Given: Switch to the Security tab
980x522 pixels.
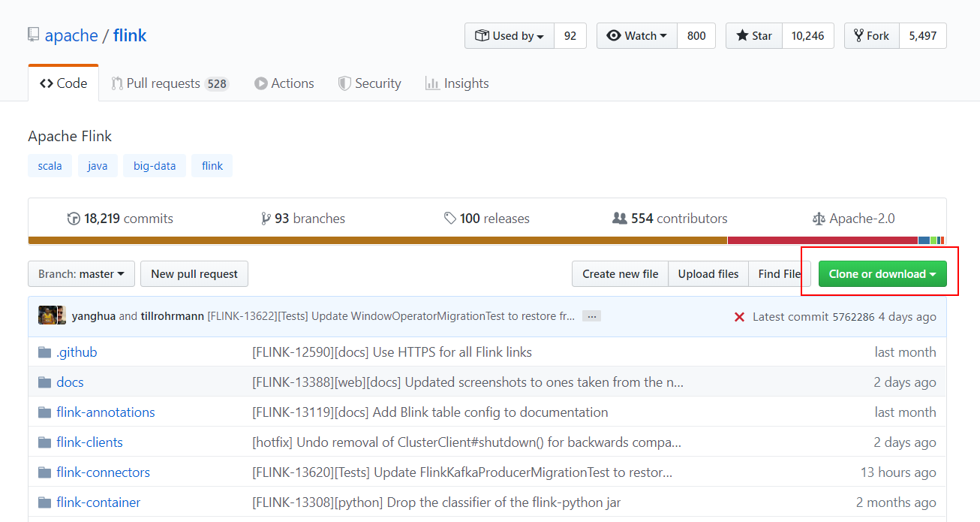Looking at the screenshot, I should point(369,83).
